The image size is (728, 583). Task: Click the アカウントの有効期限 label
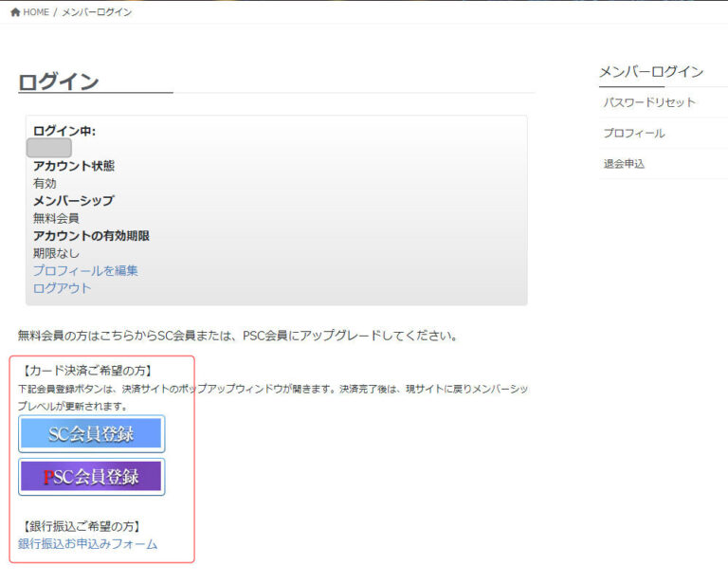pyautogui.click(x=91, y=235)
